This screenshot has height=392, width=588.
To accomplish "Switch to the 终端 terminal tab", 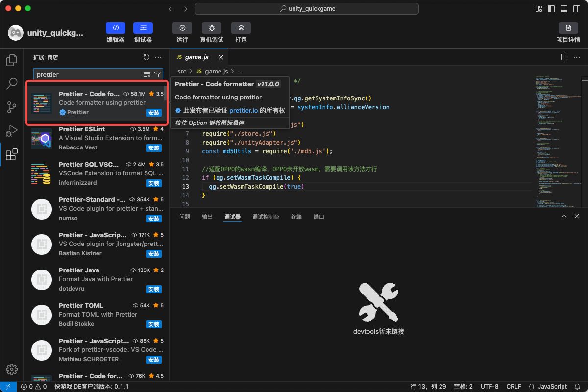I will 296,217.
